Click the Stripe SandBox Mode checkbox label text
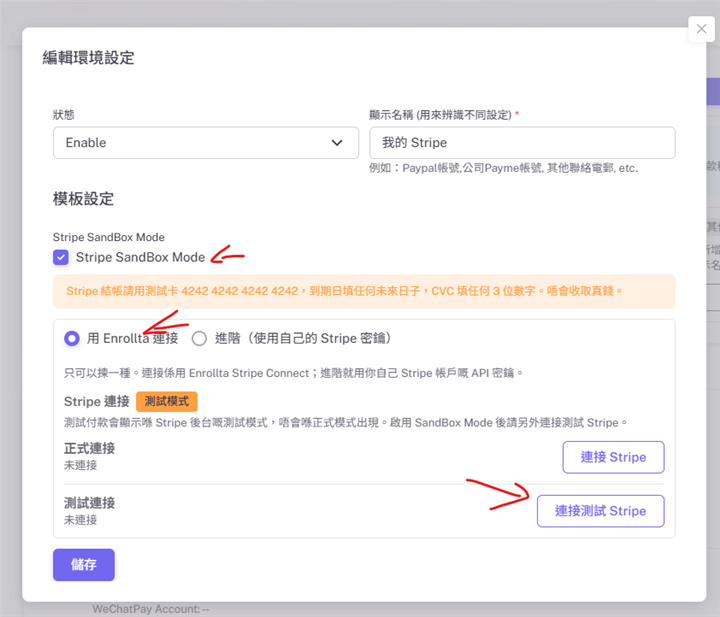Image resolution: width=720 pixels, height=617 pixels. coord(140,257)
